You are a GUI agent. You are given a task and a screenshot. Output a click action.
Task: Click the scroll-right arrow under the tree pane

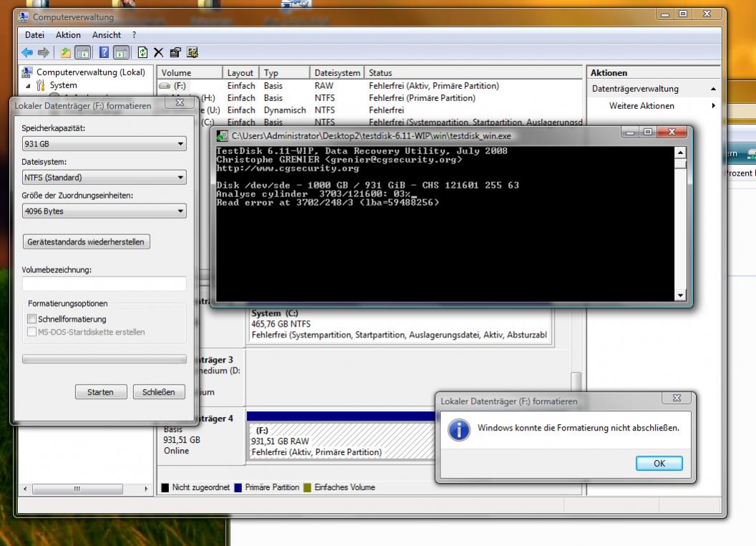[x=146, y=489]
